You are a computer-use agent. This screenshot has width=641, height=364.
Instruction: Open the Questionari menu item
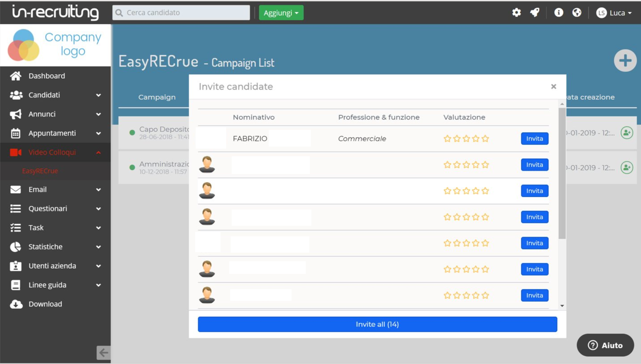pos(55,209)
